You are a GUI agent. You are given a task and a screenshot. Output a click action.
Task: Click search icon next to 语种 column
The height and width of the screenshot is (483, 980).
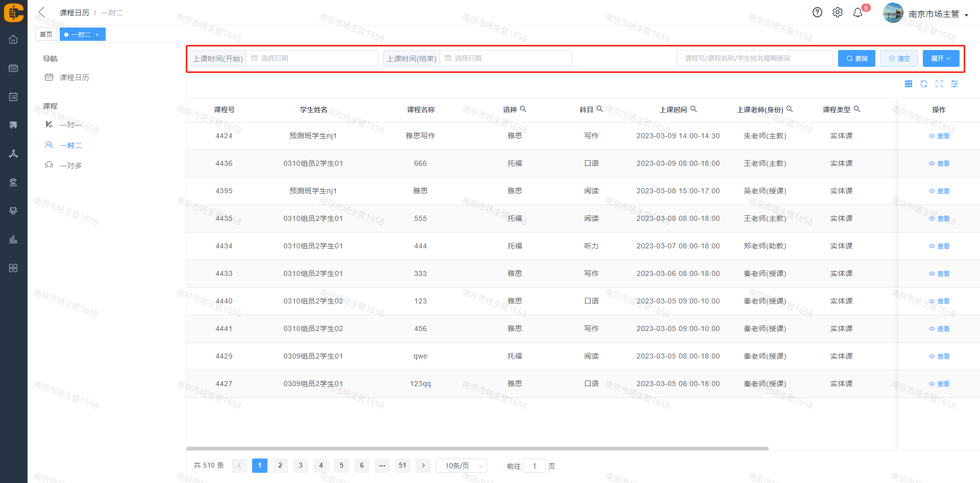pos(523,109)
